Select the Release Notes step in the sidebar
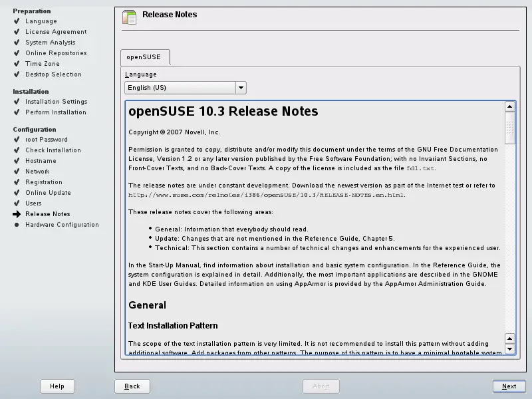Screen dimensions: 532x399 47,214
